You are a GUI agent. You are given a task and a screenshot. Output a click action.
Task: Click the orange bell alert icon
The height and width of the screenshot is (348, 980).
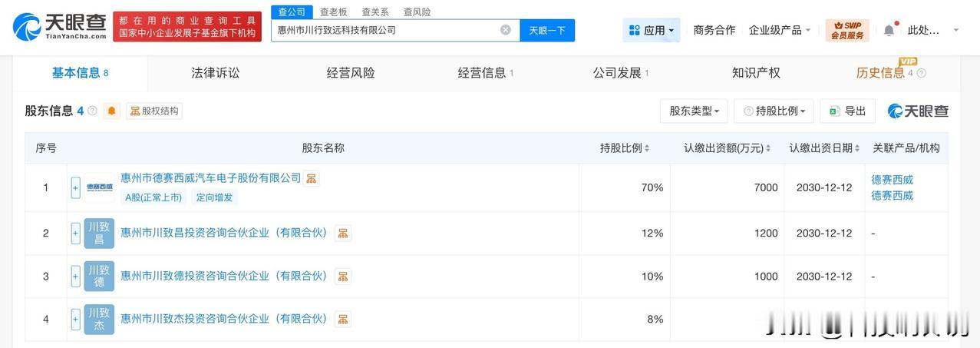pos(111,111)
